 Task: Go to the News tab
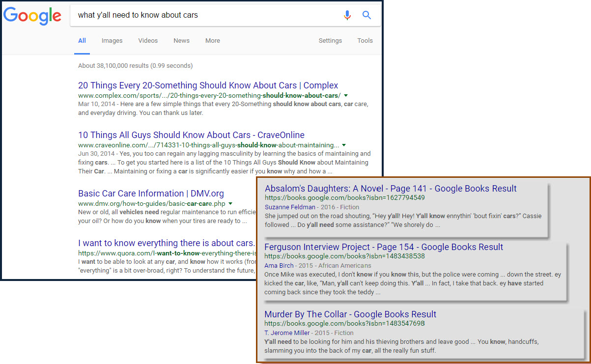point(181,41)
